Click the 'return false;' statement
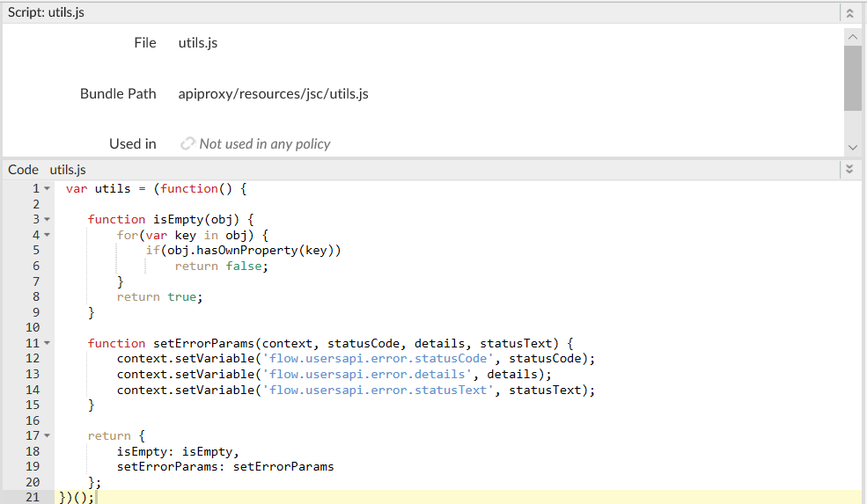867x504 pixels. tap(221, 267)
